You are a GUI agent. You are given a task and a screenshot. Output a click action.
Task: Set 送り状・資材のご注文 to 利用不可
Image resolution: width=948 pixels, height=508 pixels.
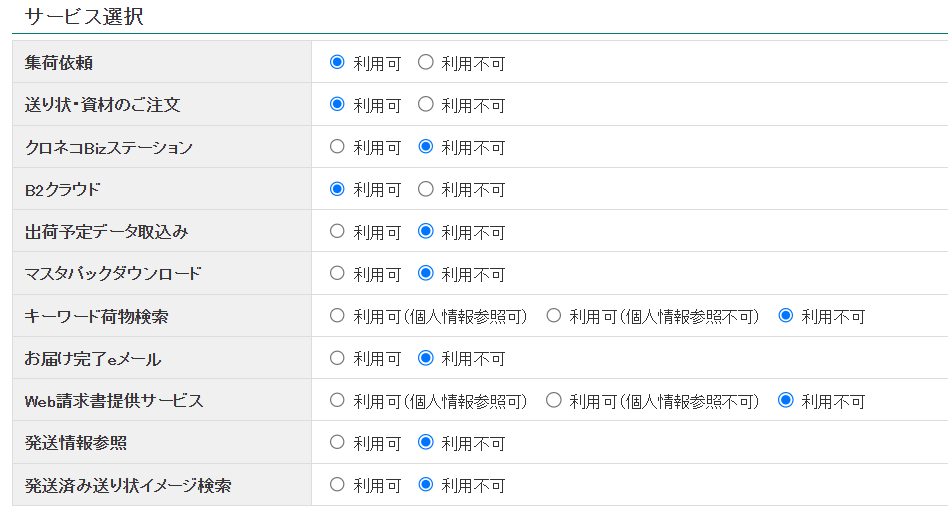(x=426, y=104)
